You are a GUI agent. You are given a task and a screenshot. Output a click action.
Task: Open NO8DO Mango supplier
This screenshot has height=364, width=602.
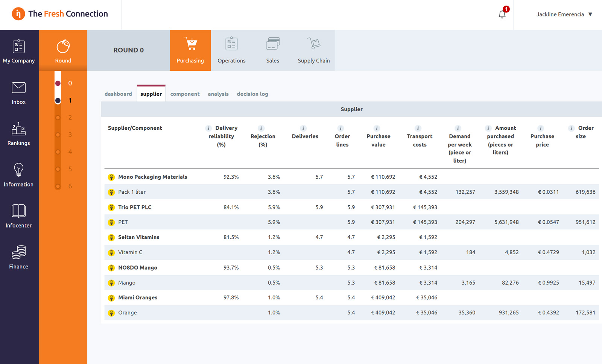point(138,268)
